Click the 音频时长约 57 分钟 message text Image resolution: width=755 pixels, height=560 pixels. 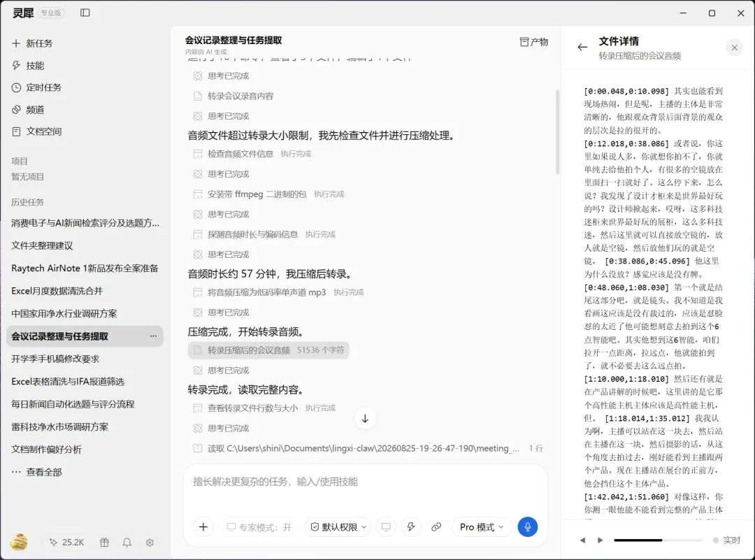(x=271, y=274)
